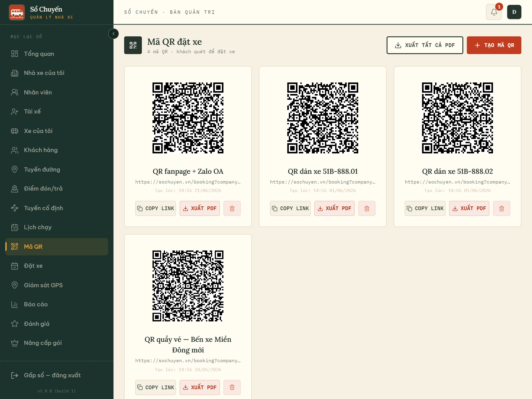Viewport: 532px width, 399px height.
Task: Delete QR dán xe 51B-888.02 via trash icon
Action: (x=501, y=208)
